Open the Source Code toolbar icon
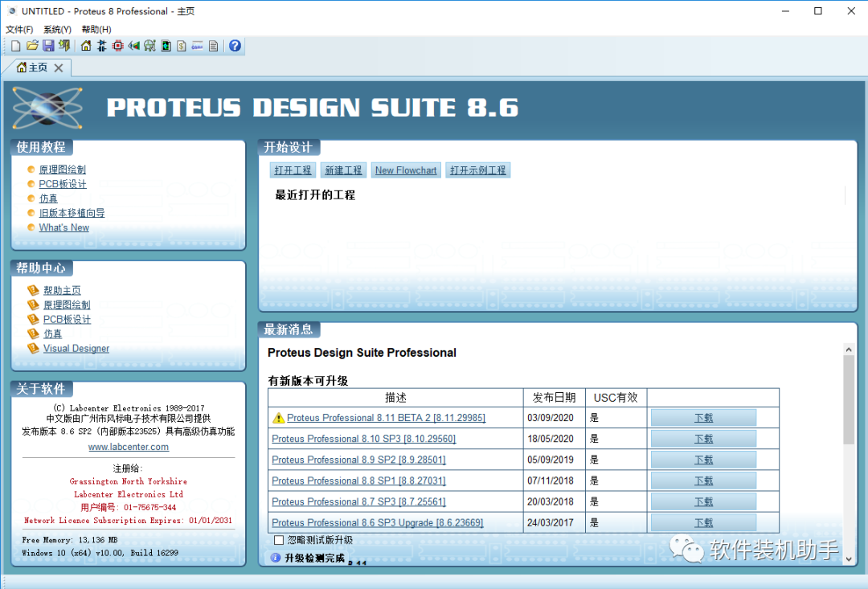 click(198, 46)
